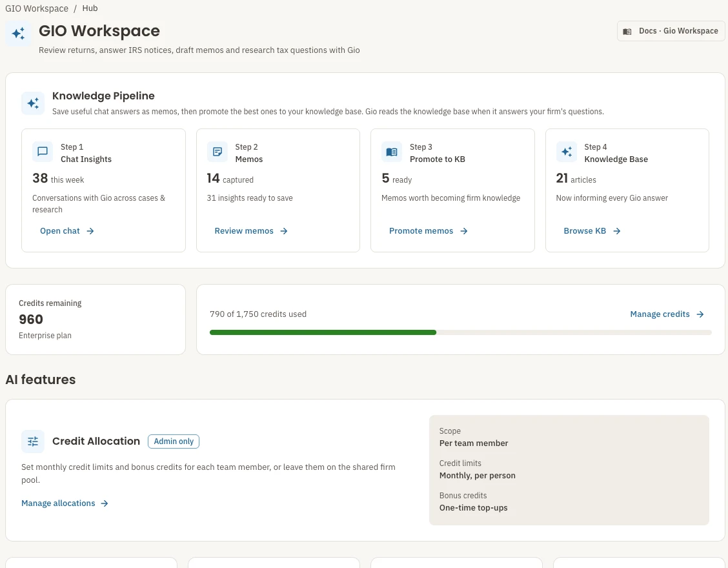Click the arrow next to Review memos
This screenshot has width=728, height=568.
(284, 231)
